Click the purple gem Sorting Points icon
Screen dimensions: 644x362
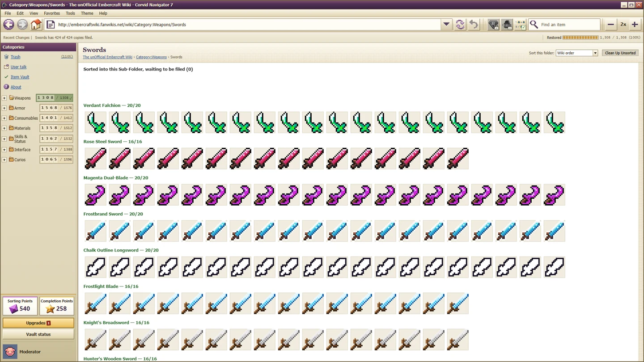14,309
